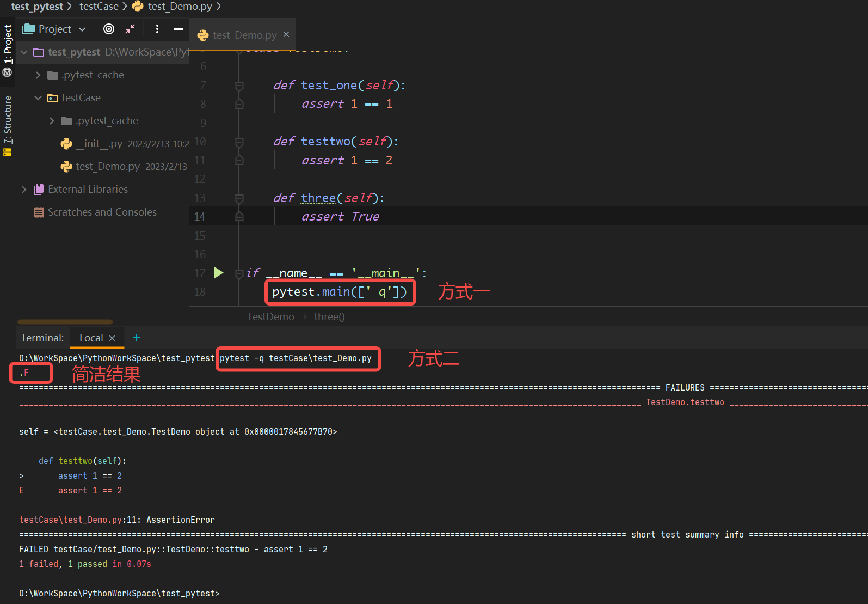
Task: Click the 'def test_one(self):' line
Action: coord(339,86)
